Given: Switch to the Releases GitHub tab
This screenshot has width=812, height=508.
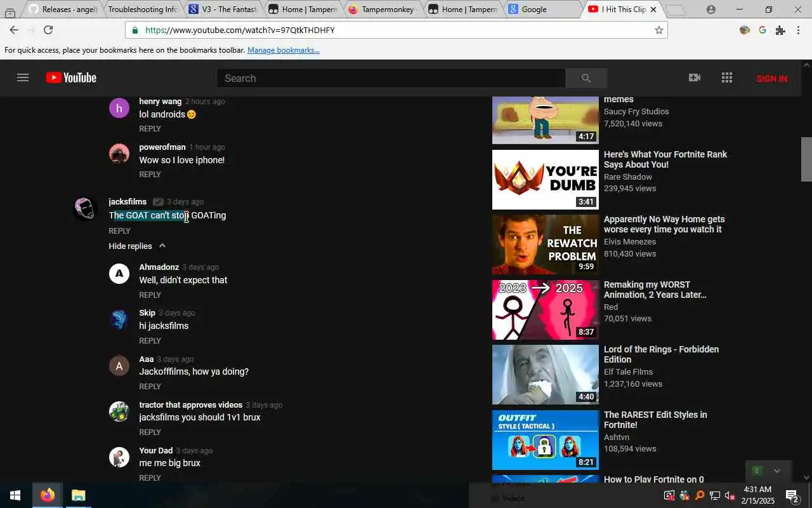Looking at the screenshot, I should 63,10.
